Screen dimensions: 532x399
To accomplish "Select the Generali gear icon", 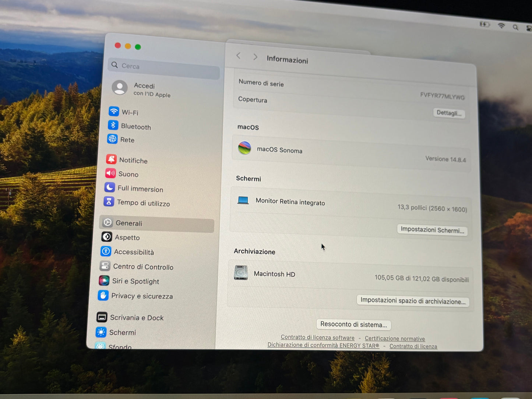I will click(108, 222).
